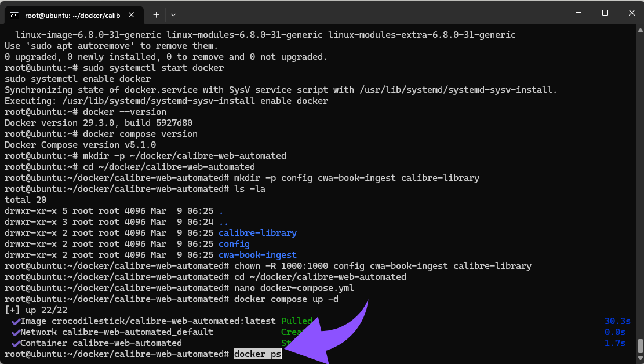
Task: Click the highlighted docker ps command text
Action: 257,354
